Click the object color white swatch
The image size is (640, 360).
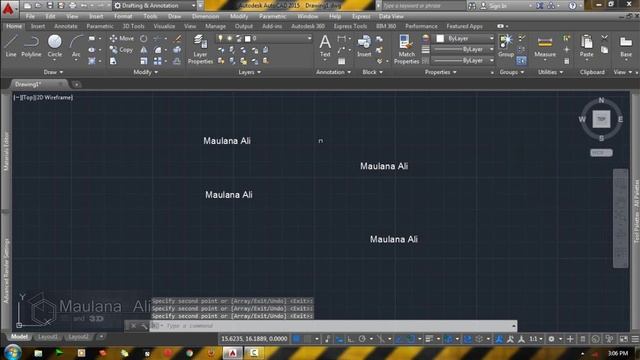pyautogui.click(x=440, y=38)
